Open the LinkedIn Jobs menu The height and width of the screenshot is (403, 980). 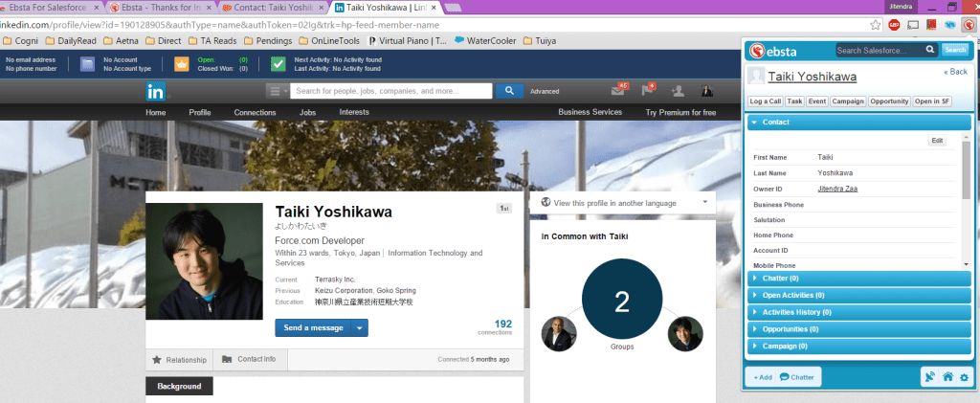pyautogui.click(x=307, y=112)
